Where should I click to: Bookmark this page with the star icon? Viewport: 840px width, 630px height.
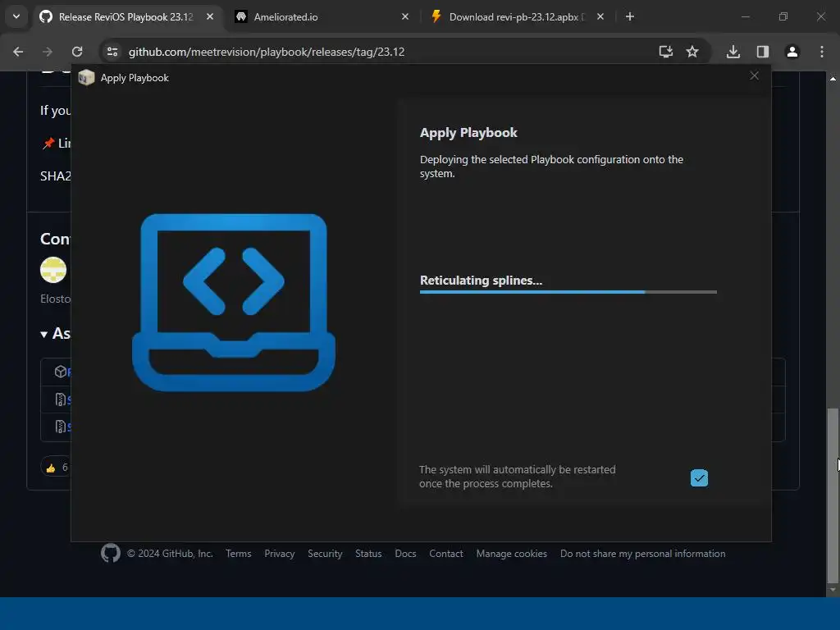[692, 52]
